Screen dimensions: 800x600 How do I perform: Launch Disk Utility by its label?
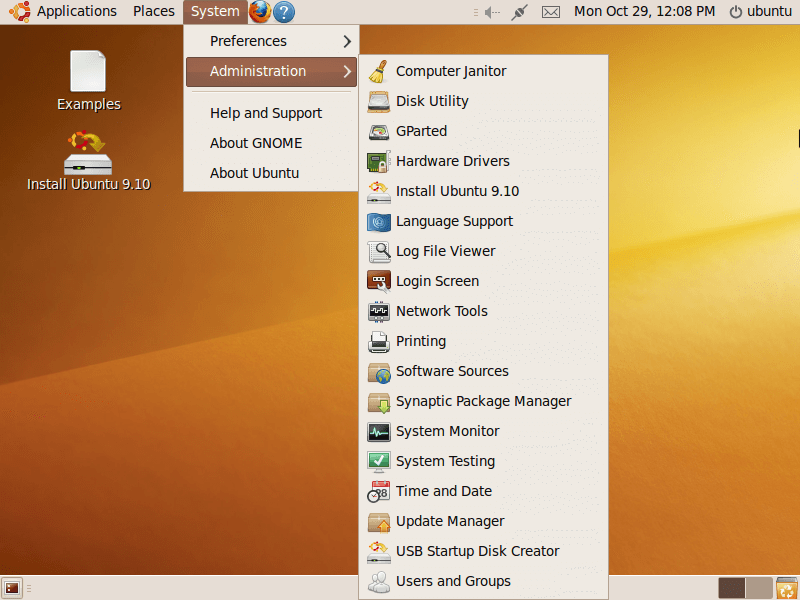tap(432, 102)
